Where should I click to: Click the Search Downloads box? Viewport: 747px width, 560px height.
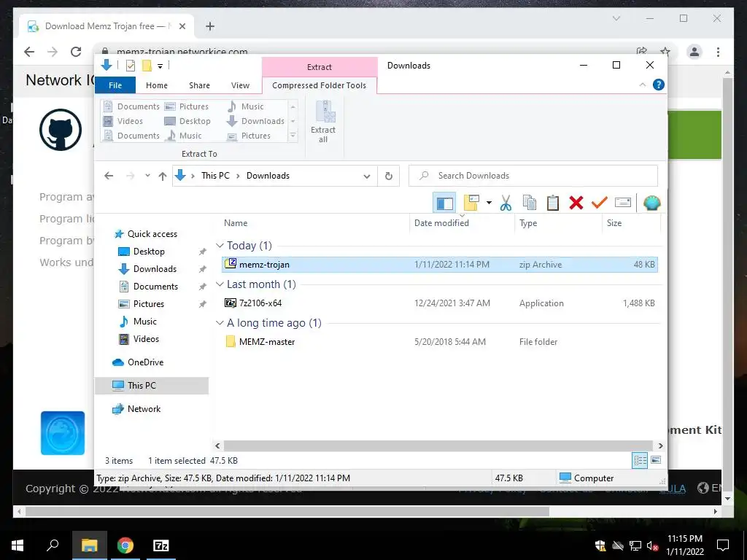click(x=533, y=176)
